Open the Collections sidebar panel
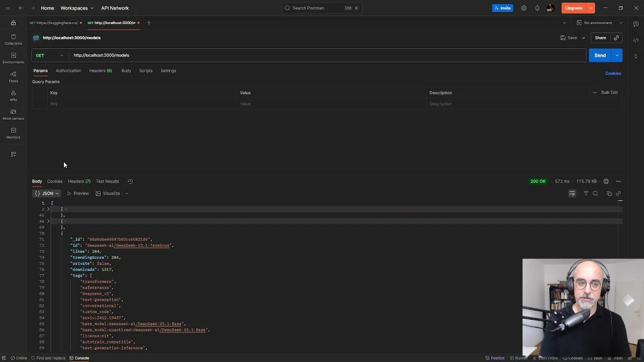This screenshot has height=362, width=644. 13,40
